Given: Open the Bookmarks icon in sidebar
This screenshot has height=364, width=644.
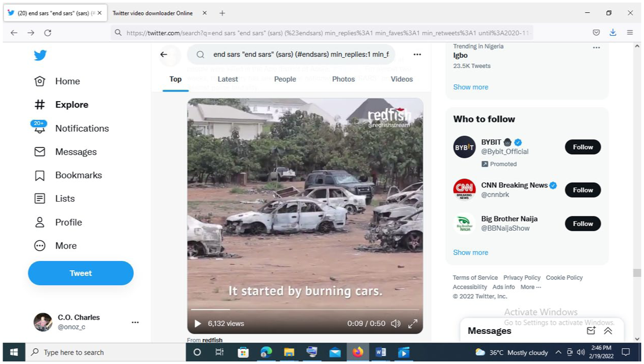Looking at the screenshot, I should [x=40, y=176].
